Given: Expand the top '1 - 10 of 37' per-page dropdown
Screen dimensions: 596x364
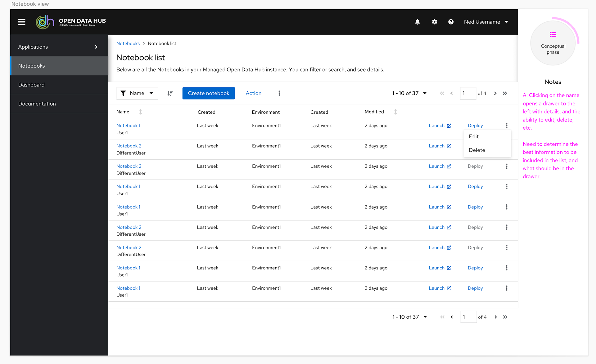Looking at the screenshot, I should click(409, 93).
